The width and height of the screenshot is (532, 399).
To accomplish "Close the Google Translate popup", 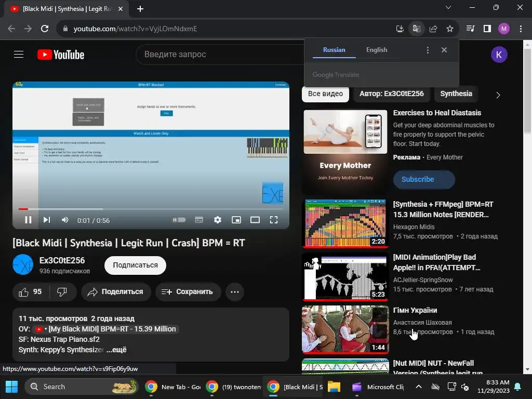I will tap(444, 50).
